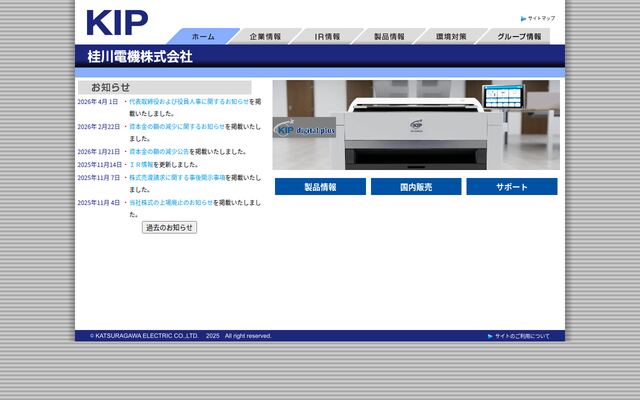
Task: Open 資本金の額の減少に関するお知らせ link
Action: click(177, 127)
